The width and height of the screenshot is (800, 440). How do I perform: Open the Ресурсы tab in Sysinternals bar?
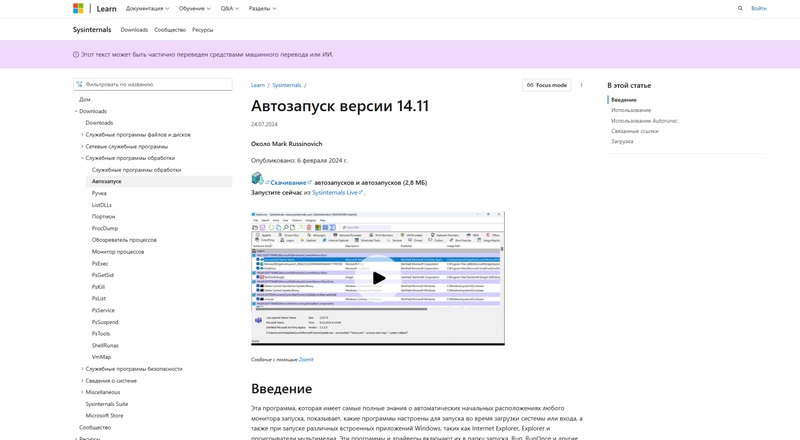203,30
